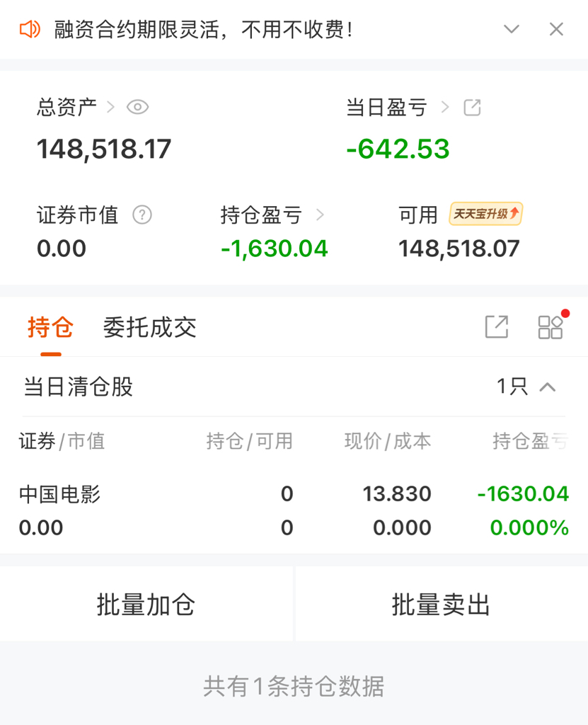The width and height of the screenshot is (588, 725).
Task: Open the grid widgets icon with red dot
Action: point(550,326)
